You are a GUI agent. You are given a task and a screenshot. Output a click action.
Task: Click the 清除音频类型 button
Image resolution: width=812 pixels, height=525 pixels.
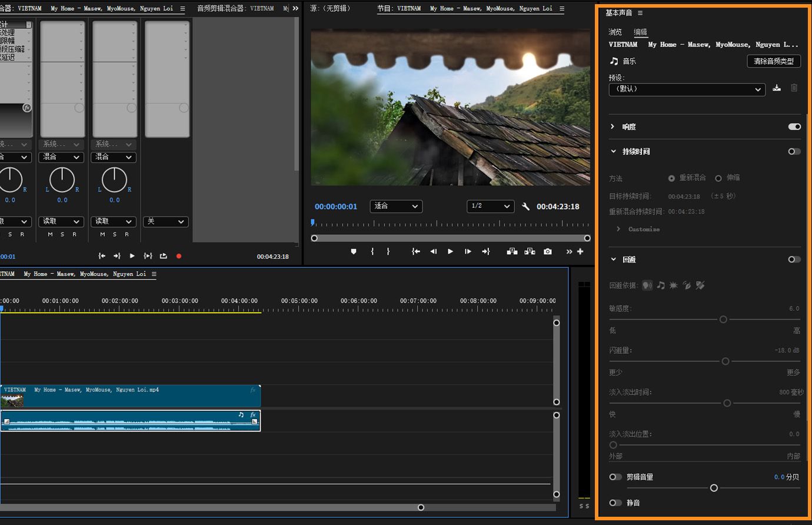(x=774, y=61)
